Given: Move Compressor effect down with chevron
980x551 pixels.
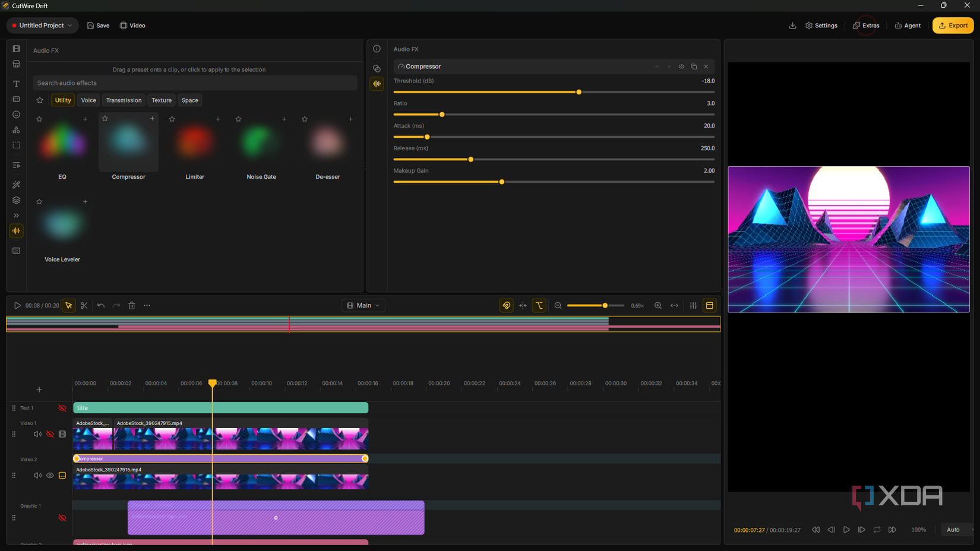Looking at the screenshot, I should 669,66.
